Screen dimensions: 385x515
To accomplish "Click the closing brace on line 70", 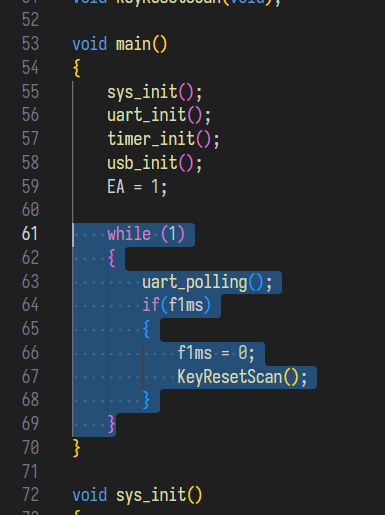I will click(77, 448).
